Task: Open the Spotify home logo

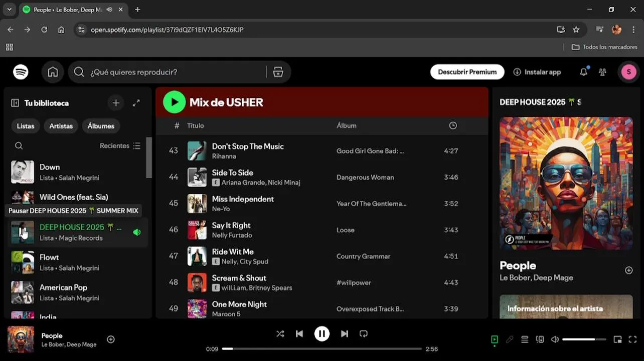Action: click(21, 72)
